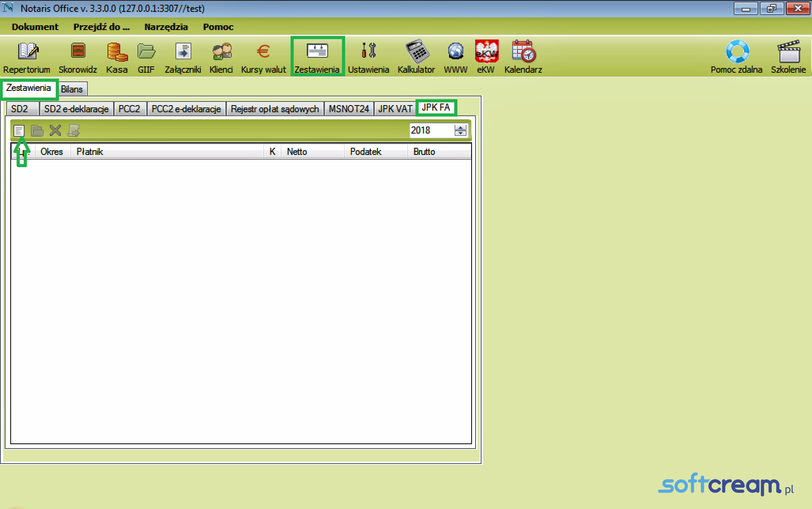Select the PCC2 tab

(130, 109)
